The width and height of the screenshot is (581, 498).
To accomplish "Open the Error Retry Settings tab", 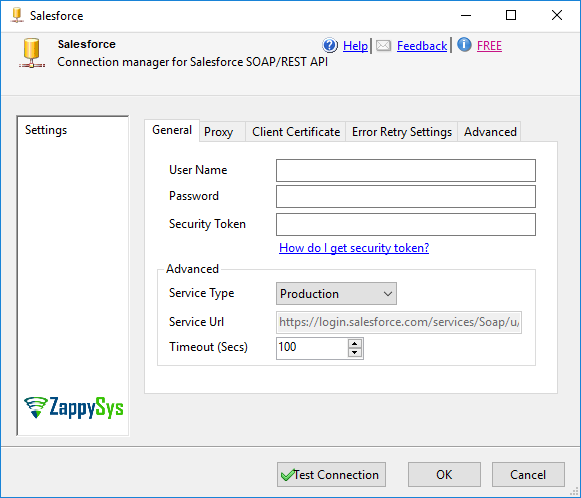I will (402, 132).
